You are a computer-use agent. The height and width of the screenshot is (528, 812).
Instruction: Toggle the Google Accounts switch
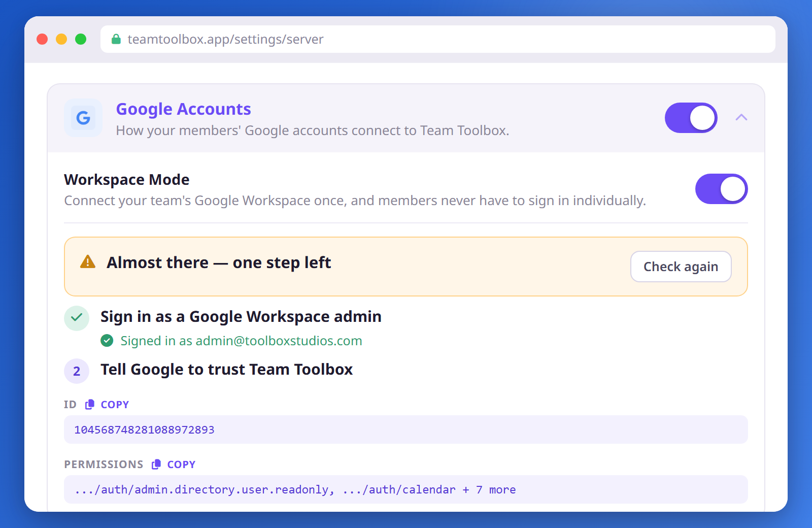[x=691, y=118]
